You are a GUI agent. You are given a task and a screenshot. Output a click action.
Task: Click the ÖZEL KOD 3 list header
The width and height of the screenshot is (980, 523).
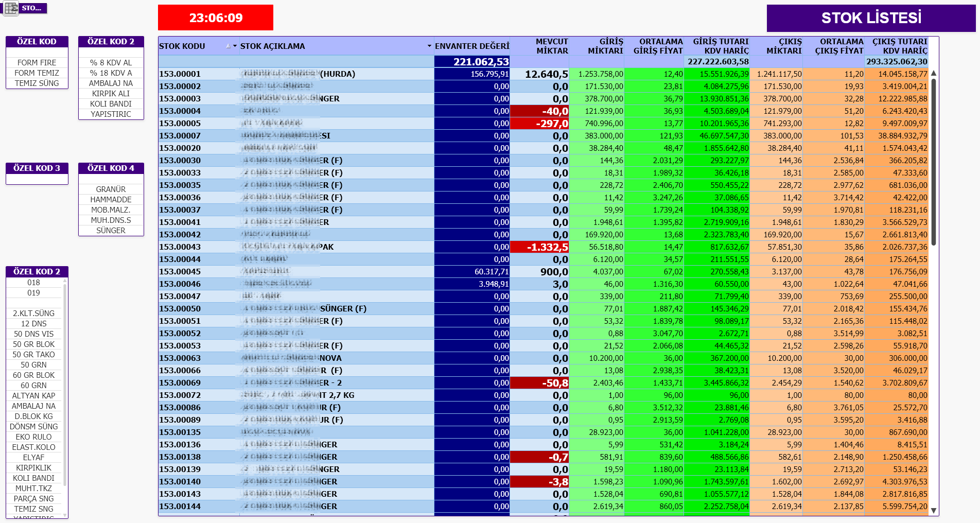pos(37,168)
